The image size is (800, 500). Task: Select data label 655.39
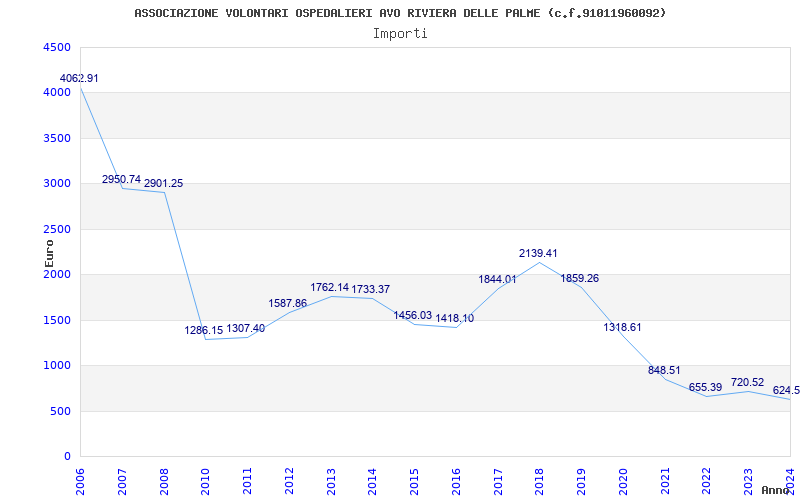(706, 387)
